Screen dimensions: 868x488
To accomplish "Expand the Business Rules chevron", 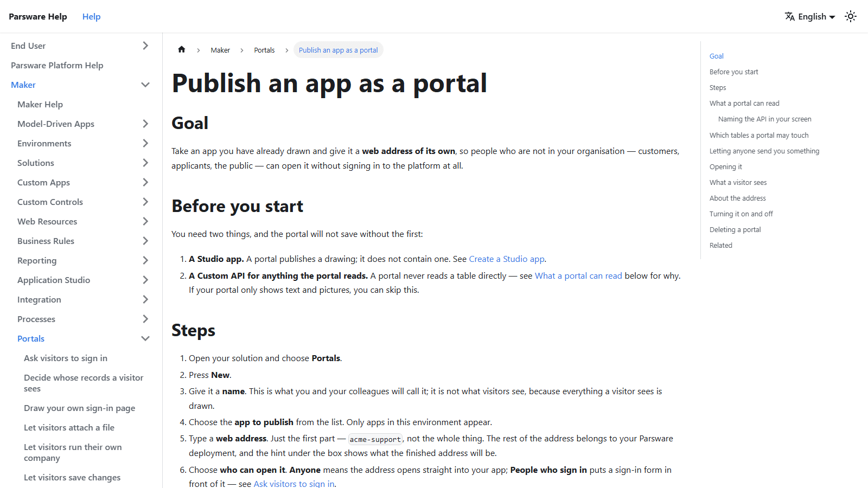I will (x=145, y=241).
